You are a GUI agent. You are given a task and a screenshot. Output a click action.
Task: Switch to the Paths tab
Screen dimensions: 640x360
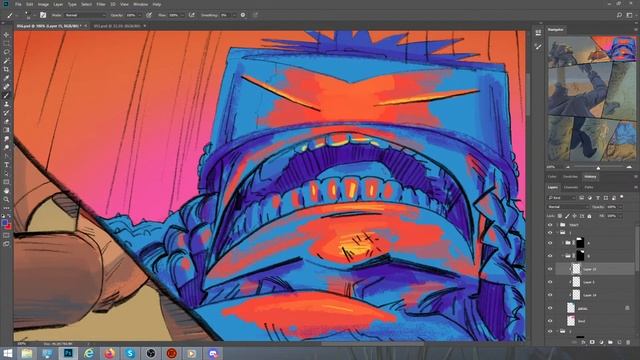tap(589, 187)
